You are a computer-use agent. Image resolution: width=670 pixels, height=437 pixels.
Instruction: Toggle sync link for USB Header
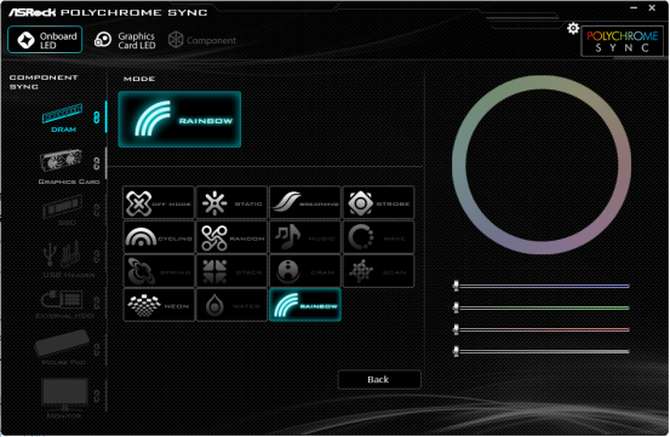click(x=97, y=256)
